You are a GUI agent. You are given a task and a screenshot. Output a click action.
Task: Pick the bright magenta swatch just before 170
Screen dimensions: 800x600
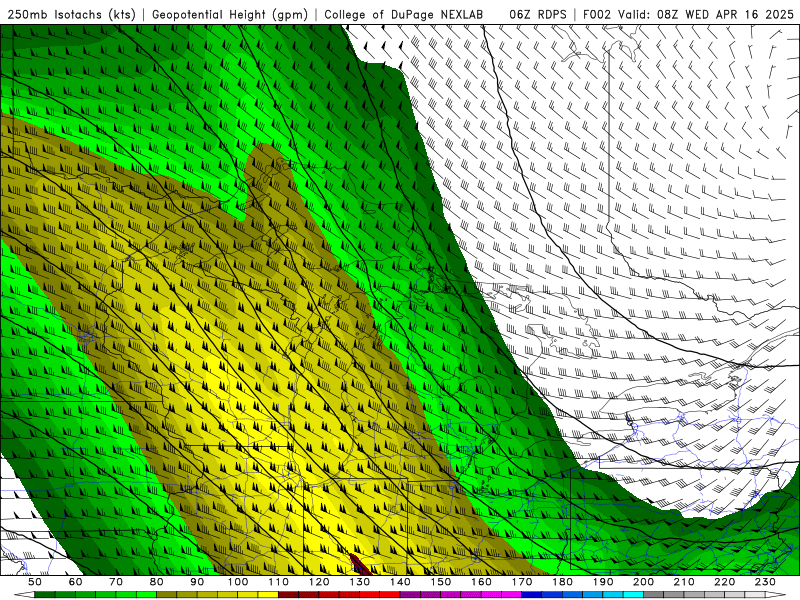[x=511, y=595]
